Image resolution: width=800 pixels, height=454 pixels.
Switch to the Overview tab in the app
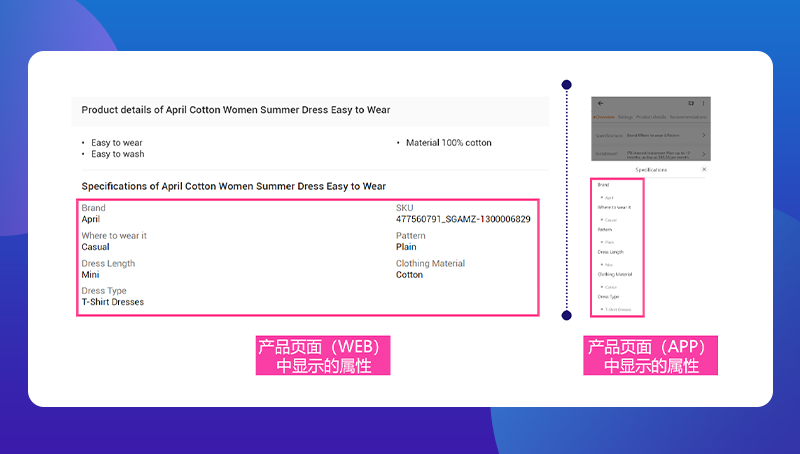click(604, 117)
